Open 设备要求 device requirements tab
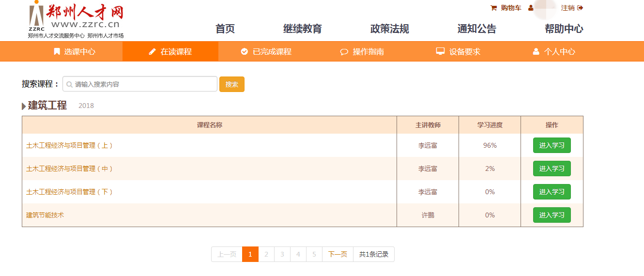The height and width of the screenshot is (276, 644). tap(458, 51)
